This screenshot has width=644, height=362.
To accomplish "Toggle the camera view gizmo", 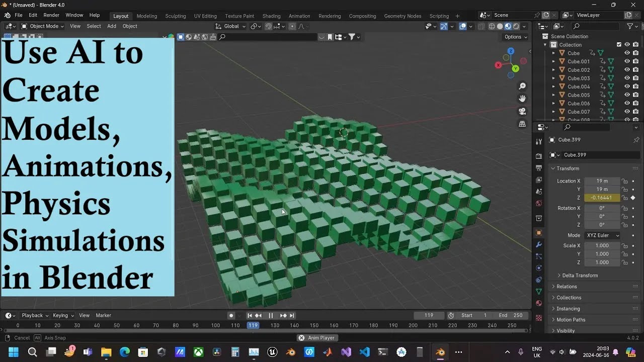I will tap(522, 111).
